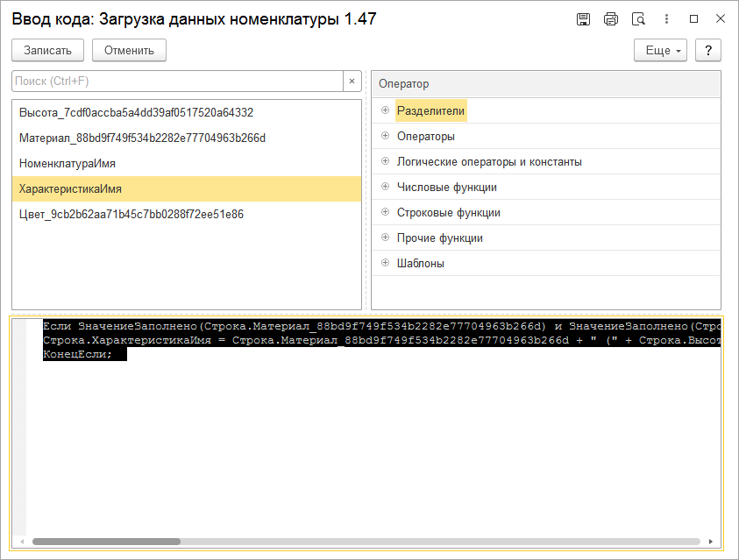
Task: Open the print preview icon
Action: 638,18
